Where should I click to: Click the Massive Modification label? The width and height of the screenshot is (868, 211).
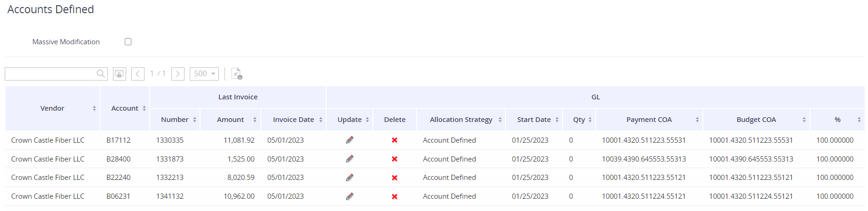coord(66,42)
